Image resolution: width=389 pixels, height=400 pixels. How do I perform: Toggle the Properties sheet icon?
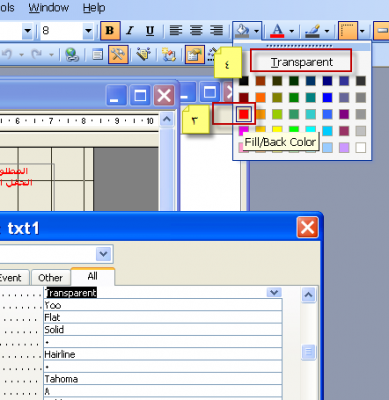(x=195, y=54)
